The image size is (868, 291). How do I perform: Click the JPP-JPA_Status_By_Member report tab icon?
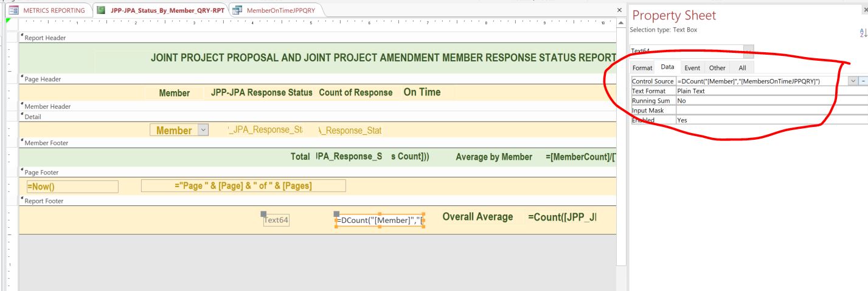click(101, 10)
